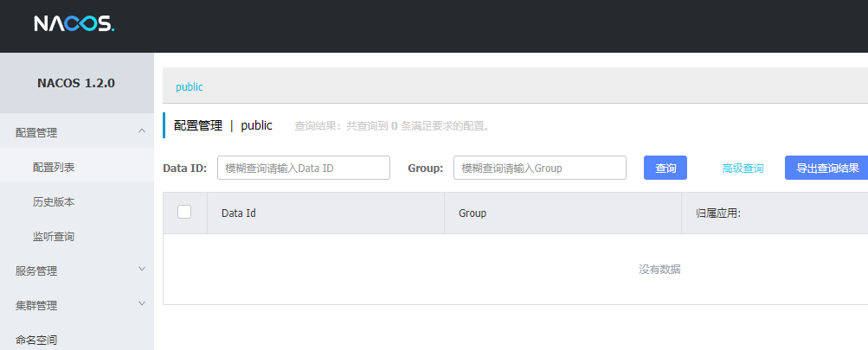Open the 高级查询 advanced query link
This screenshot has width=868, height=350.
pyautogui.click(x=743, y=169)
